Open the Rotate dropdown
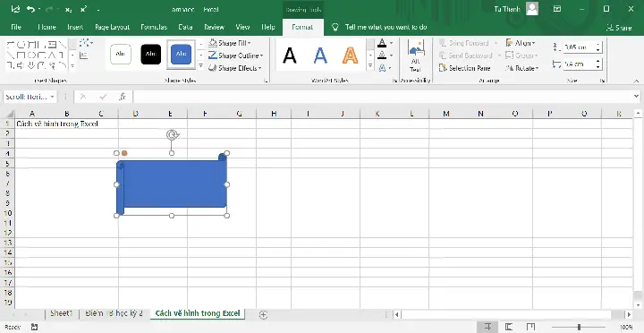This screenshot has width=644, height=333. 521,68
